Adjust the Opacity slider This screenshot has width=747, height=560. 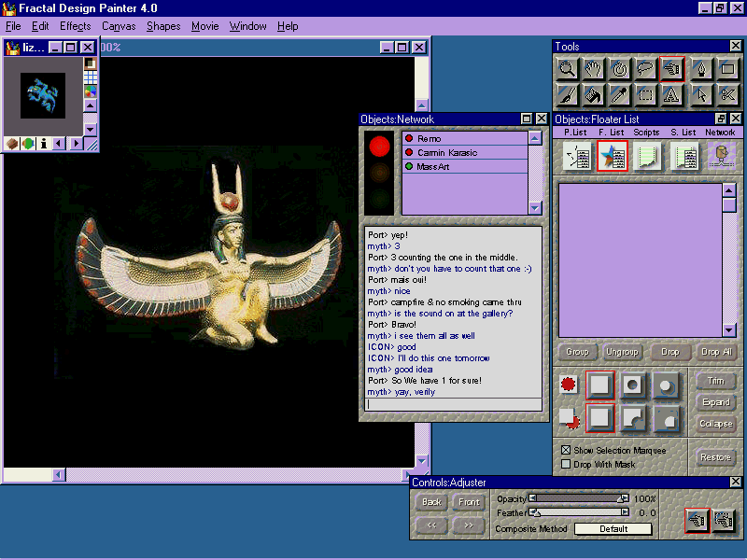click(x=579, y=498)
